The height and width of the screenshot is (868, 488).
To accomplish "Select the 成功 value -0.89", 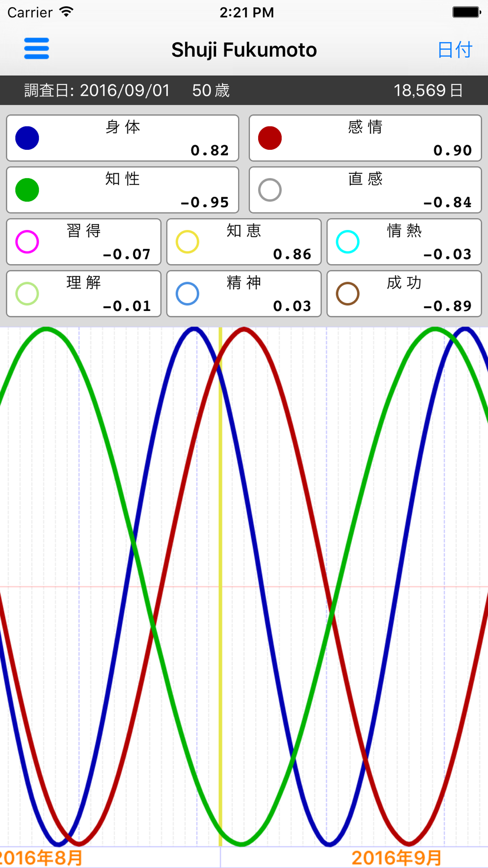I will click(447, 306).
